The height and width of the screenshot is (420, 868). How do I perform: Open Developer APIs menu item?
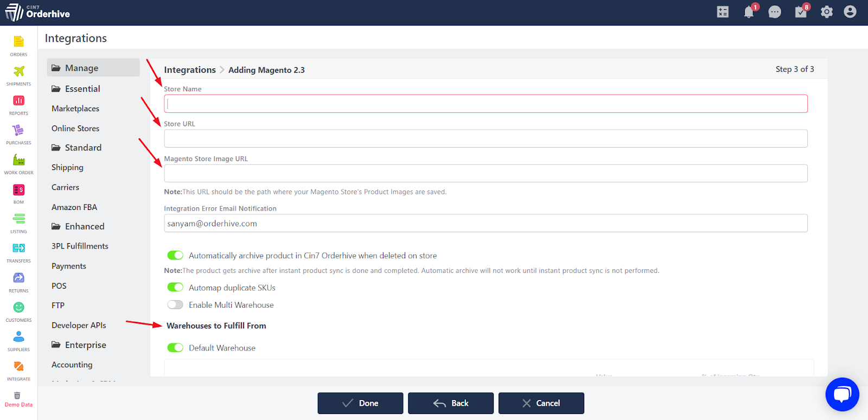click(79, 325)
